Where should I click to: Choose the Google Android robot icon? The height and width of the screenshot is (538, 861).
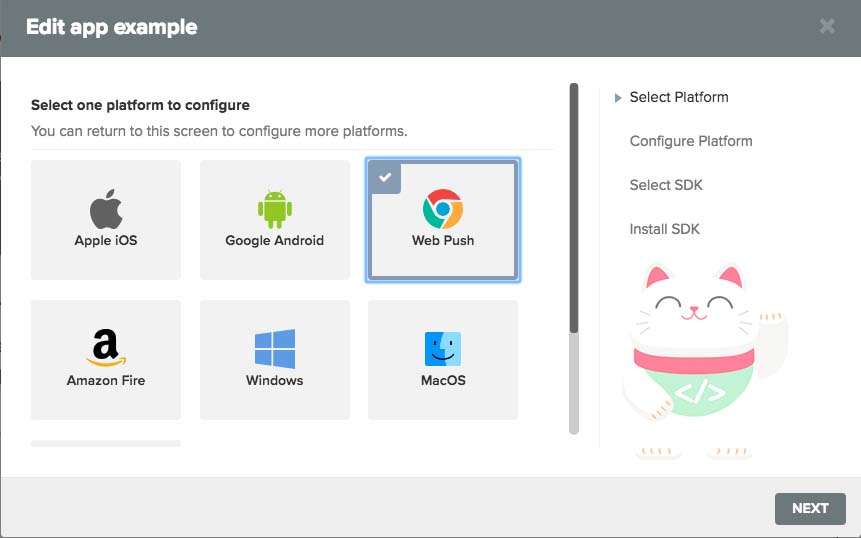tap(275, 209)
